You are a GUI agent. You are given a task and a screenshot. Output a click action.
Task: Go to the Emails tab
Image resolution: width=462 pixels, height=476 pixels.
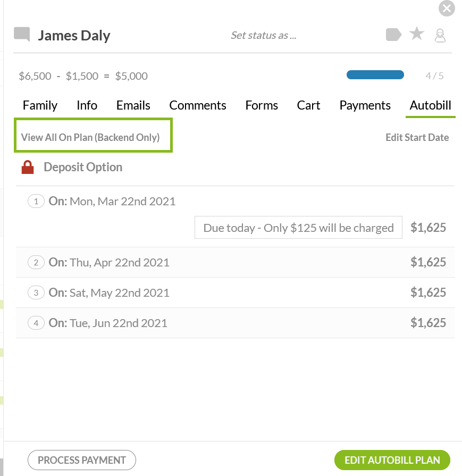133,105
